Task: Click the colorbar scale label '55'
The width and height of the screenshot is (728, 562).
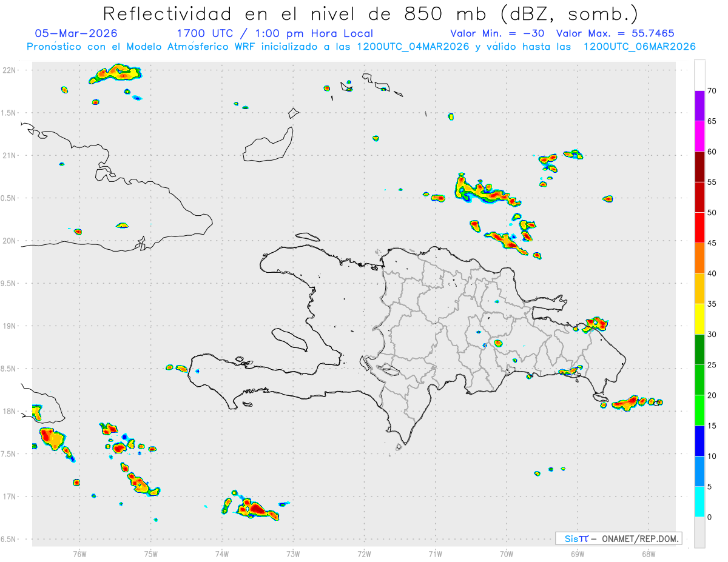Action: point(712,182)
